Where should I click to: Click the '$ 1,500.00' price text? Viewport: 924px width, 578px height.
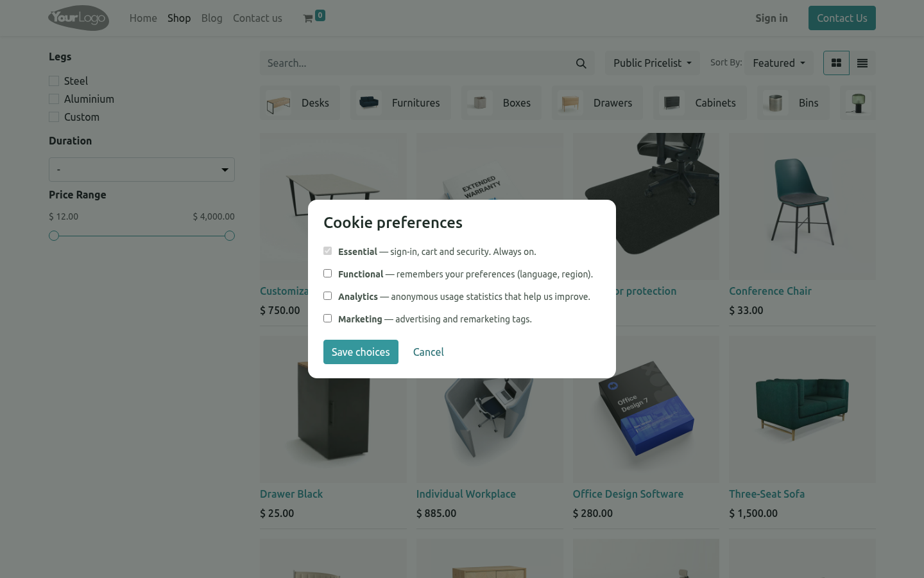pos(753,513)
